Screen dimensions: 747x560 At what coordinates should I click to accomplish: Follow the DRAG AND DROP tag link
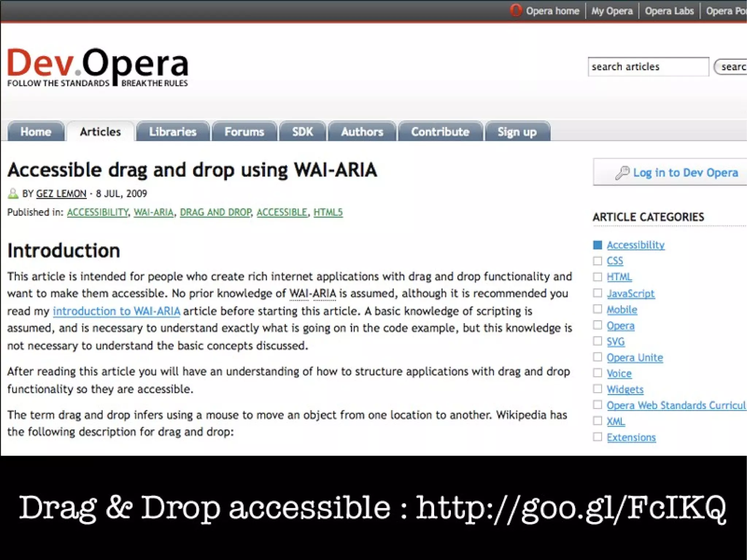tap(216, 212)
